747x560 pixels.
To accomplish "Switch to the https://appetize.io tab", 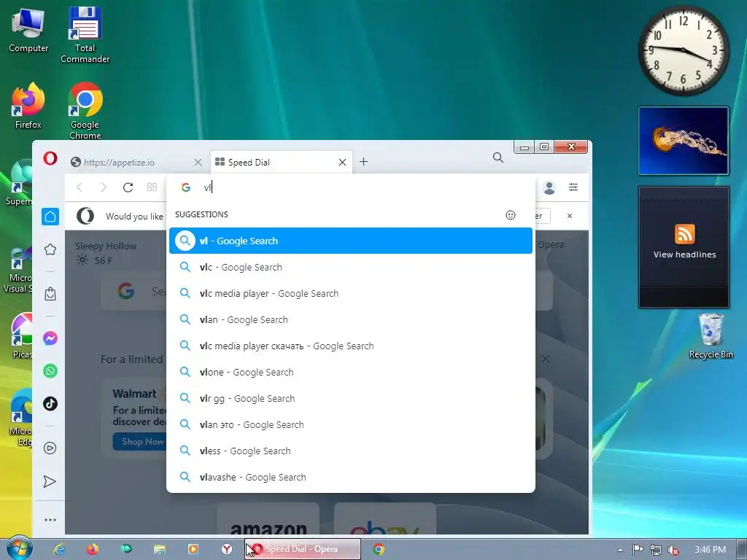I will click(136, 163).
